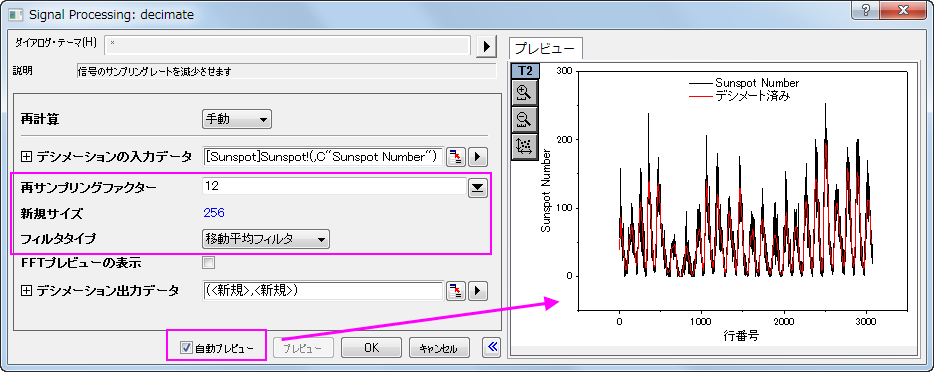Viewport: 934px width, 372px height.
Task: Click the ダイアログ・テーマ(H) label
Action: coord(54,42)
